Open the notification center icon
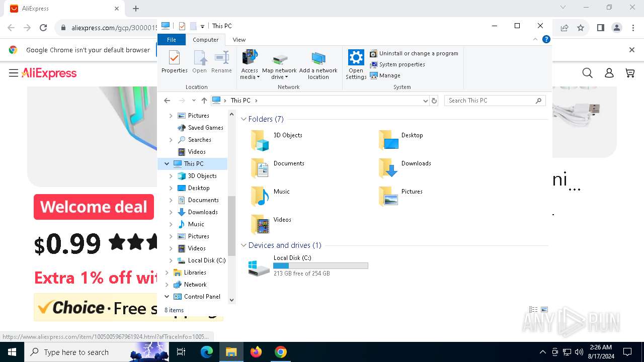644x362 pixels. [x=627, y=352]
